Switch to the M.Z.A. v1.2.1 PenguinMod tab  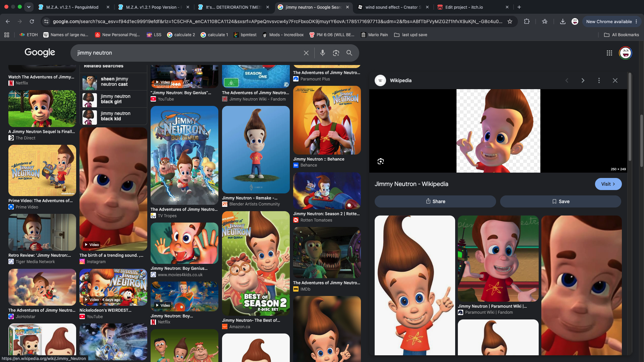coord(74,7)
